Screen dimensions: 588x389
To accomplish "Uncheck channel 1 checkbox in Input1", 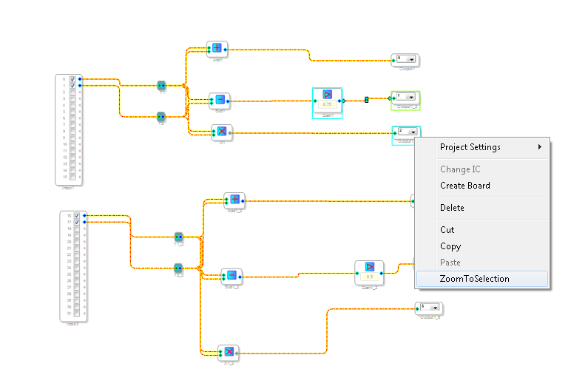I will (72, 86).
